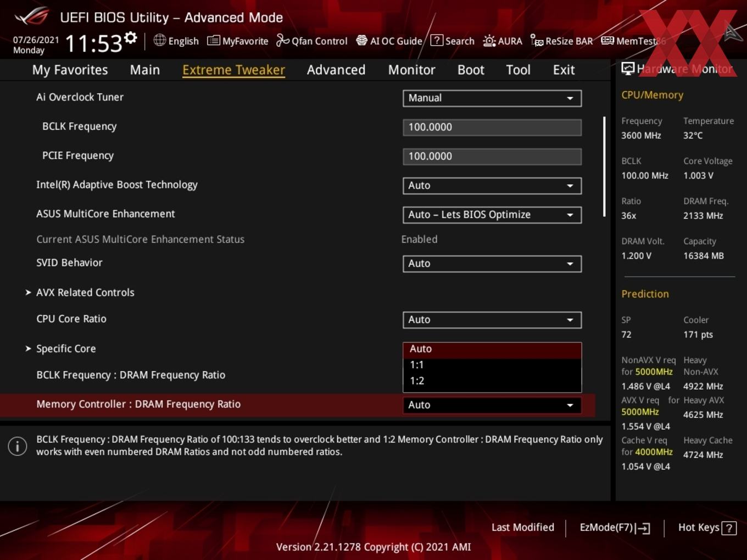Launch the AI OC Guide icon
747x560 pixels.
click(x=361, y=41)
